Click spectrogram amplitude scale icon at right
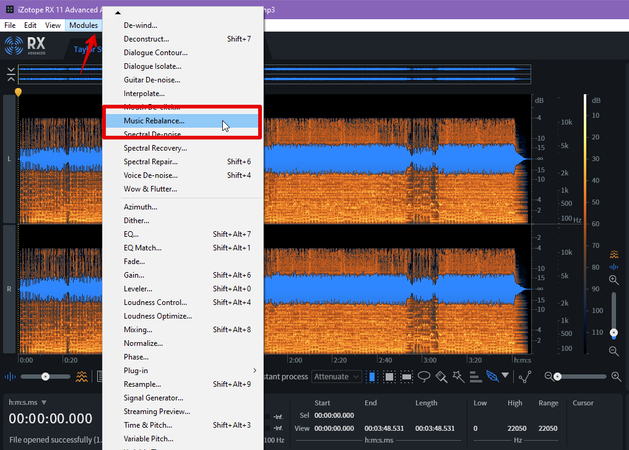 614,254
